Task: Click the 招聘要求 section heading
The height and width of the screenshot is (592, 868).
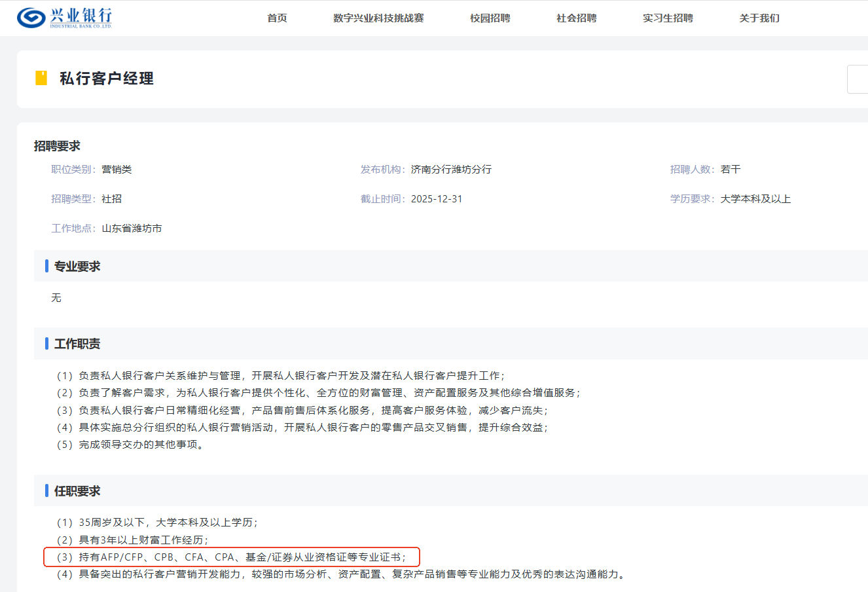Action: [x=57, y=146]
